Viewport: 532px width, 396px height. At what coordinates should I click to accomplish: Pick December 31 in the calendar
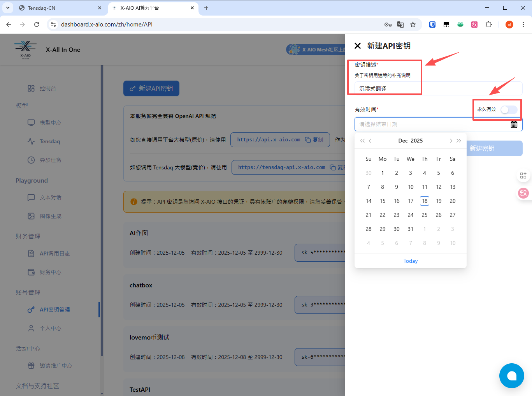tap(411, 229)
